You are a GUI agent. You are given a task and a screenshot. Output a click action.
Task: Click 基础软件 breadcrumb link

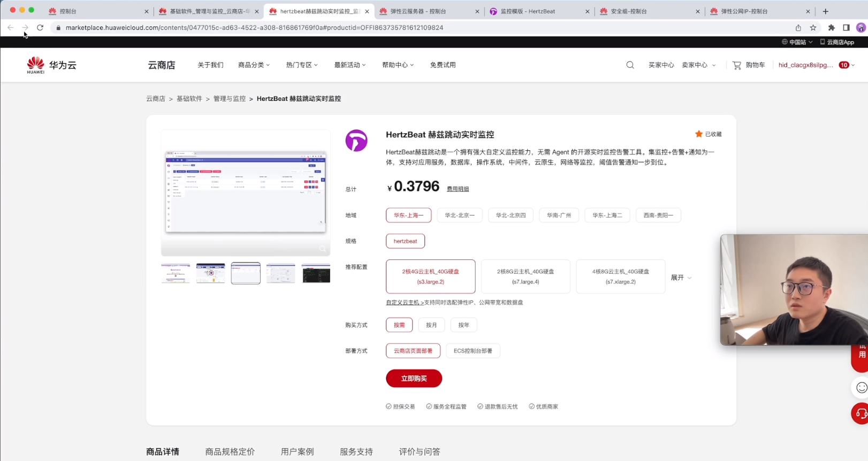point(189,99)
